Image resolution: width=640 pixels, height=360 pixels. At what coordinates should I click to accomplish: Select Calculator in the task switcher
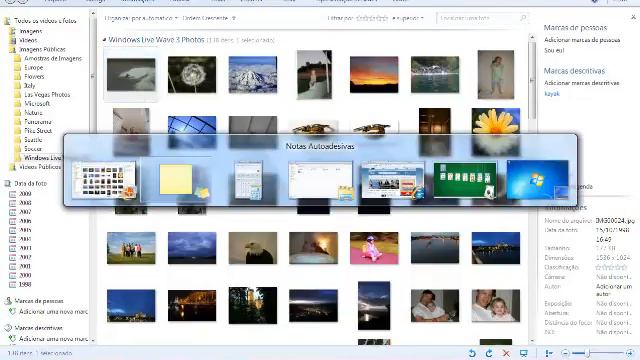(248, 180)
